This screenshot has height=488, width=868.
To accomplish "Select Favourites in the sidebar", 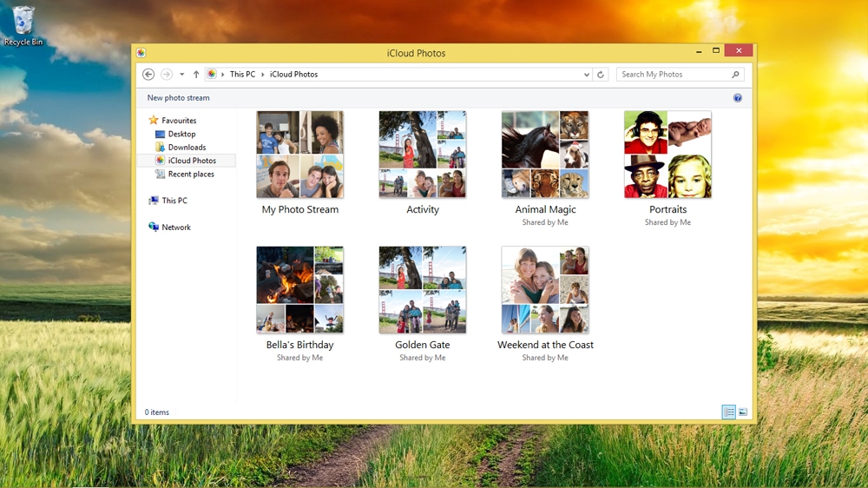I will [x=179, y=120].
